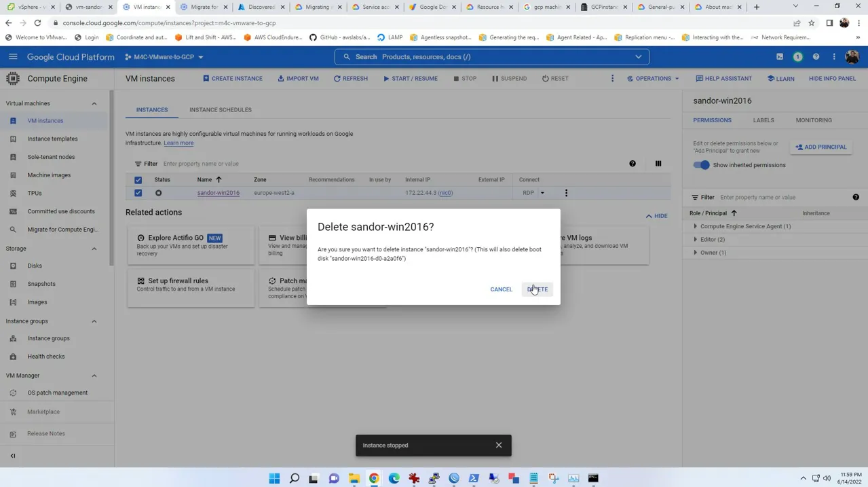Open HELP ASSISTANT
868x487 pixels.
pyautogui.click(x=724, y=79)
